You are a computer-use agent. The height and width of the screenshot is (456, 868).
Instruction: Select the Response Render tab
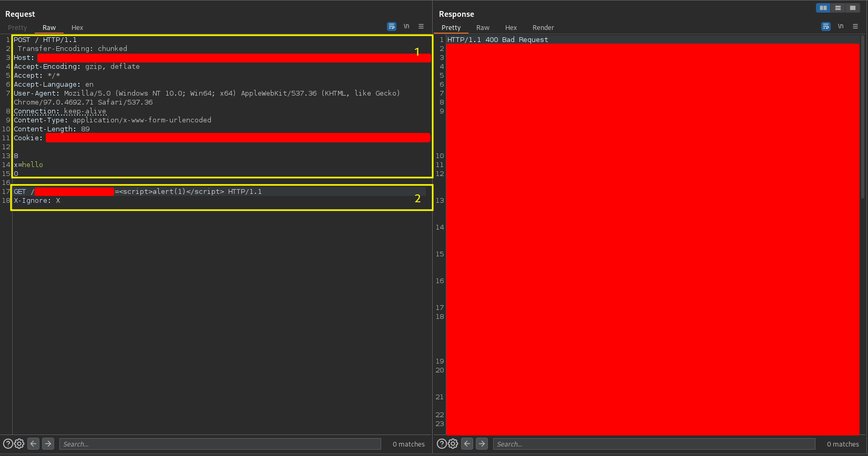(x=543, y=28)
